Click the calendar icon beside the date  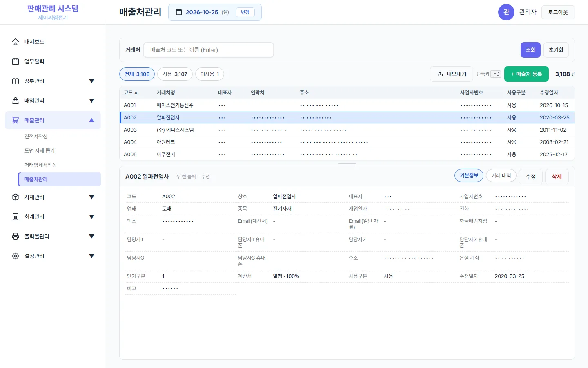pos(179,12)
